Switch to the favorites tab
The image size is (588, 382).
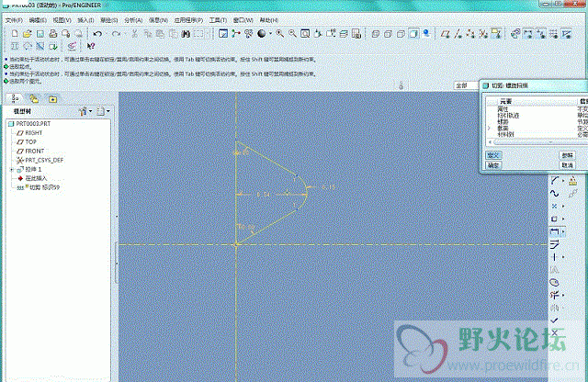tap(52, 99)
